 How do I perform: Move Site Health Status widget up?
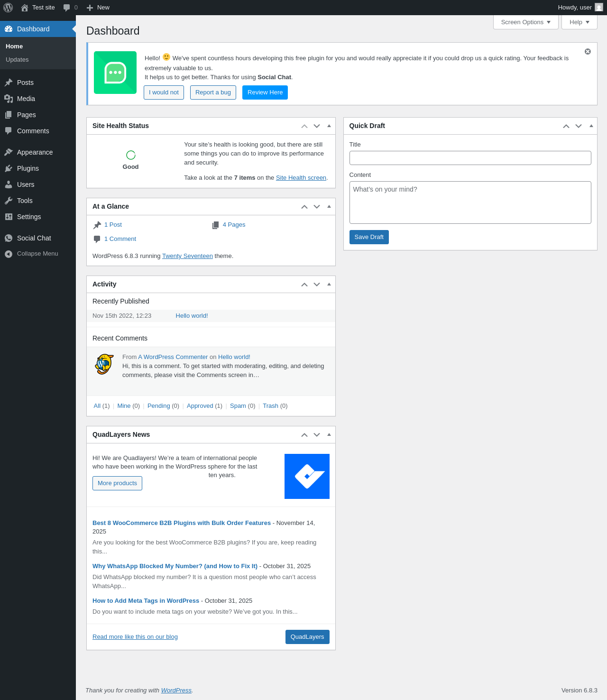coord(304,126)
